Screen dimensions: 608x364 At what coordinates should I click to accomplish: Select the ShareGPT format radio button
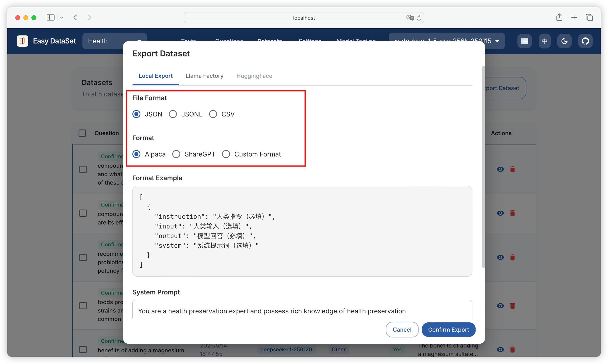coord(176,154)
